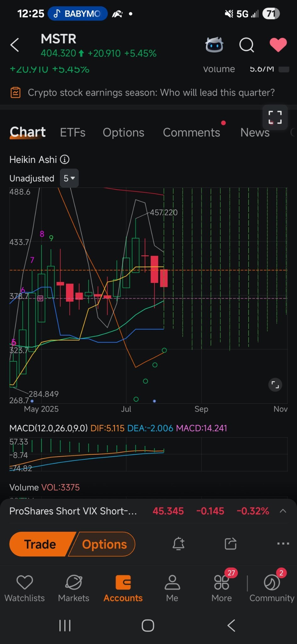Tap the battery indicator showing 71
Image resolution: width=297 pixels, height=644 pixels.
[271, 14]
